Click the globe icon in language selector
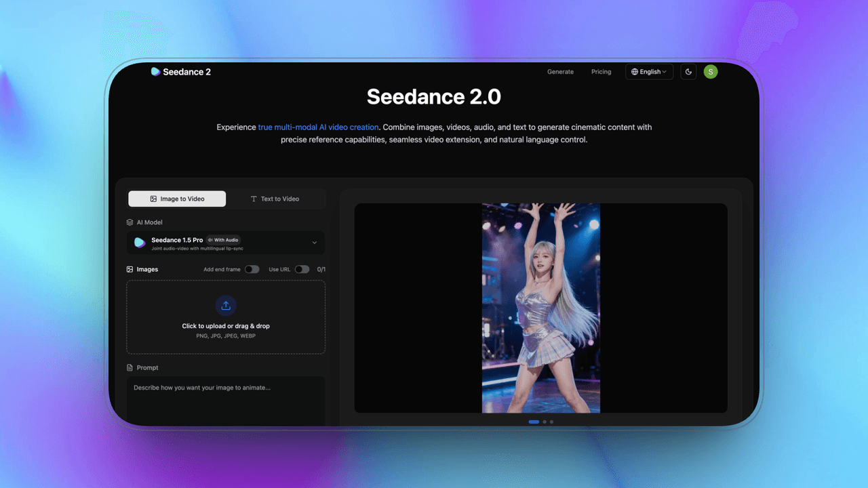This screenshot has height=488, width=868. coord(635,71)
